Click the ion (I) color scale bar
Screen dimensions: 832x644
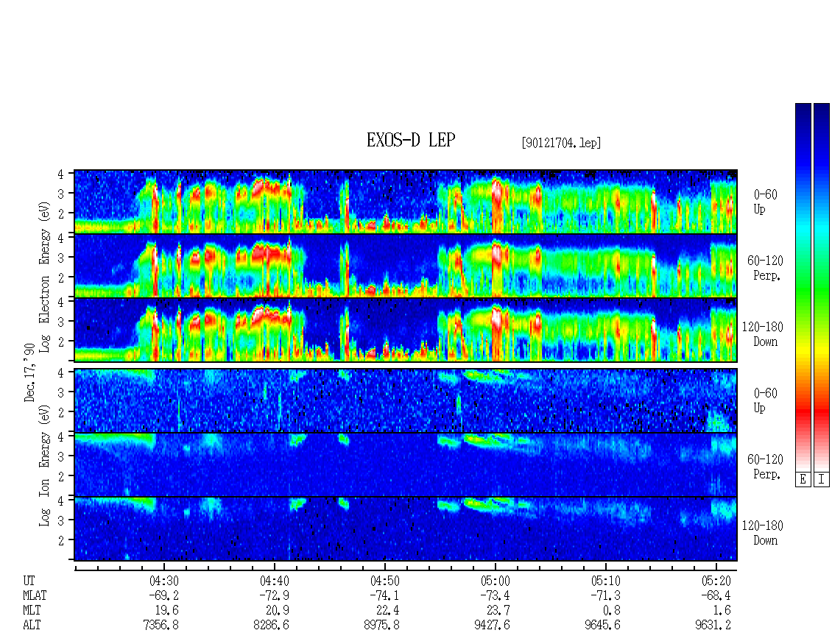(x=822, y=287)
